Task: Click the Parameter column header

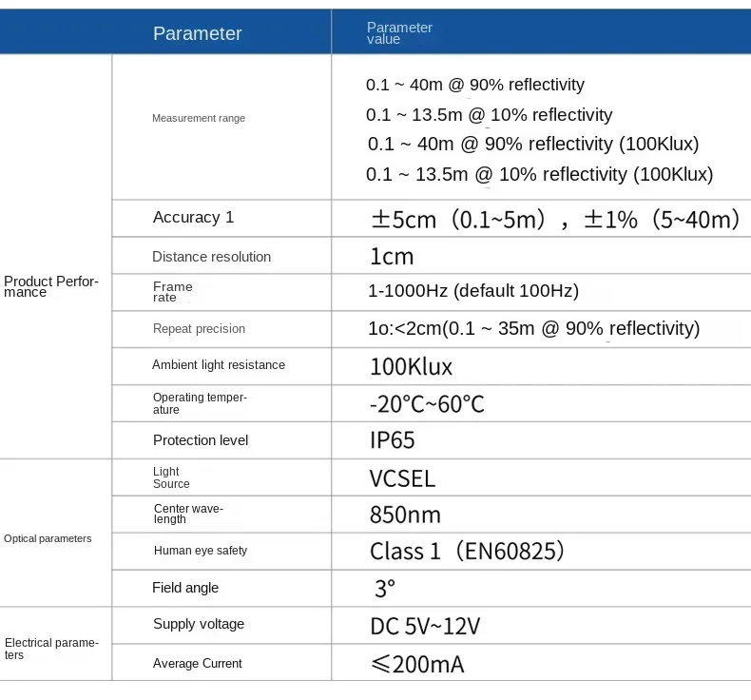Action: [198, 33]
